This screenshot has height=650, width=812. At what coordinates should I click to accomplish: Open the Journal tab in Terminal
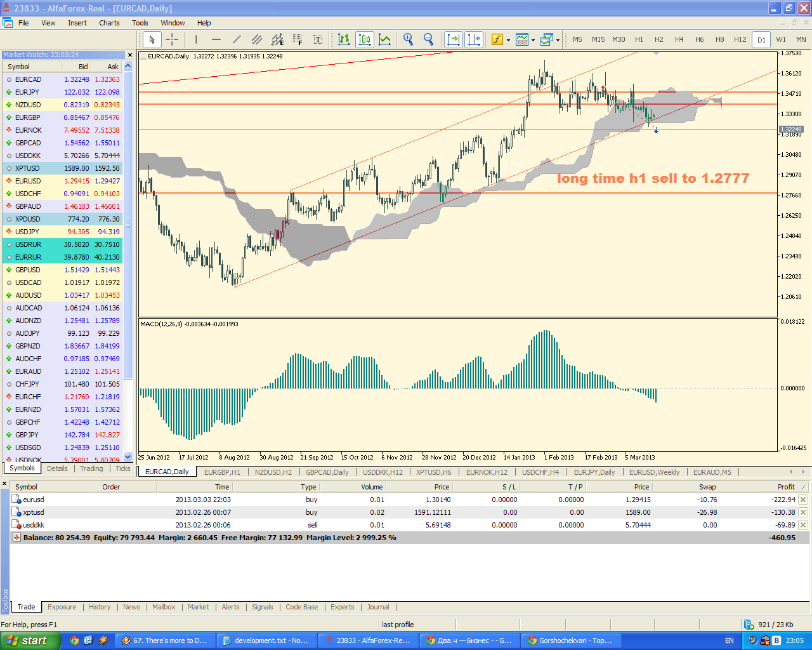coord(378,607)
